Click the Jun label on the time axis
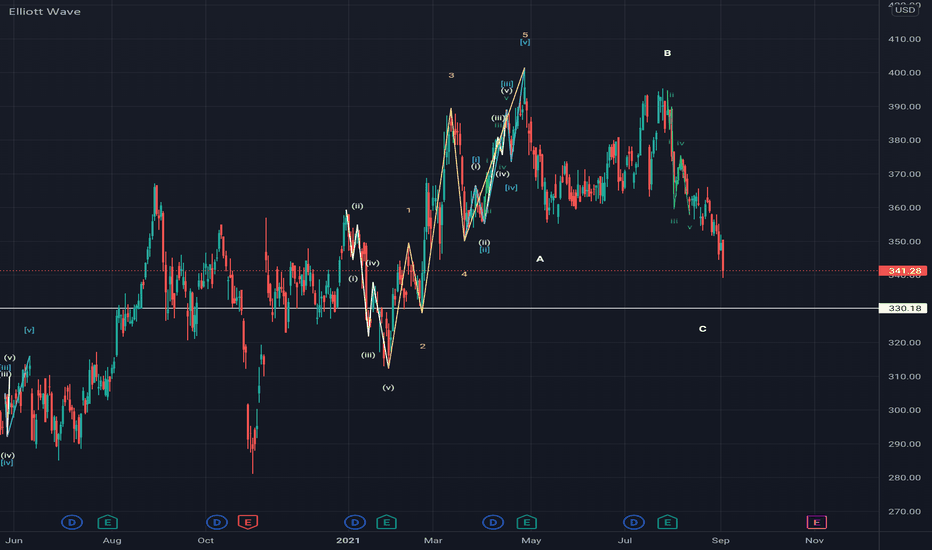The width and height of the screenshot is (932, 550). click(x=14, y=540)
